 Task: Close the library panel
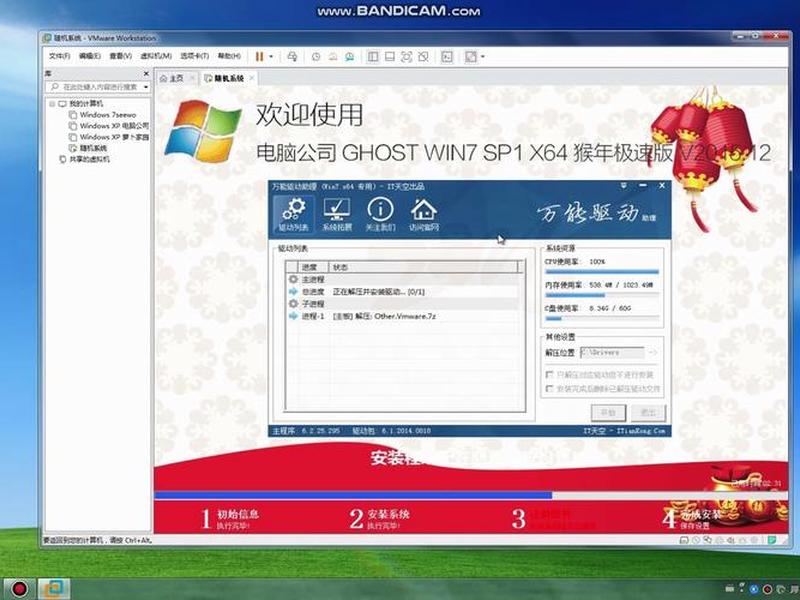tap(146, 74)
